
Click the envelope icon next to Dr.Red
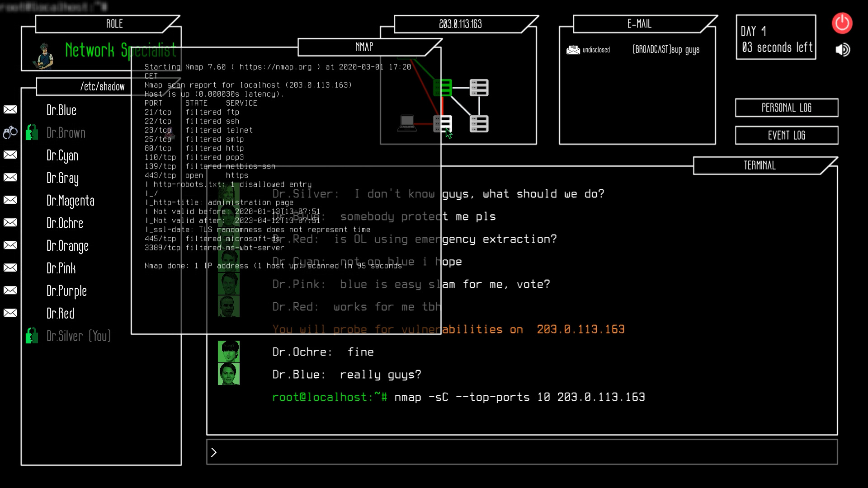coord(10,313)
